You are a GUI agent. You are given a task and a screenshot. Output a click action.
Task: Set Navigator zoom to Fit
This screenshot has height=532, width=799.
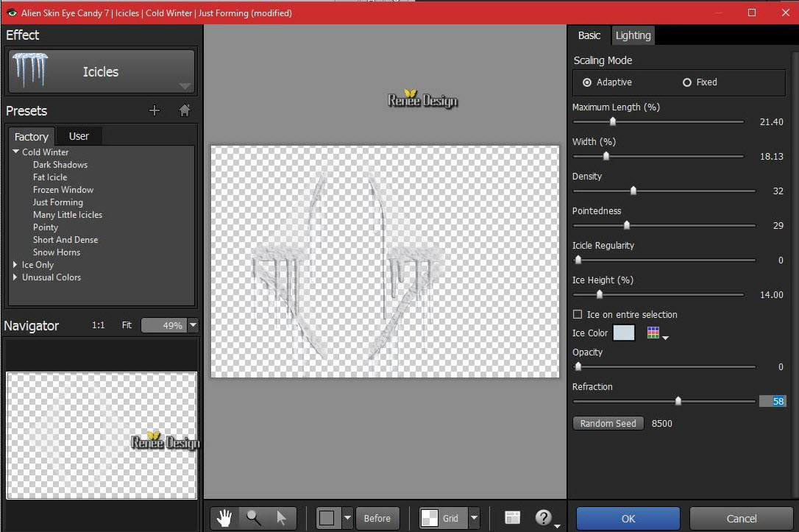pos(127,325)
